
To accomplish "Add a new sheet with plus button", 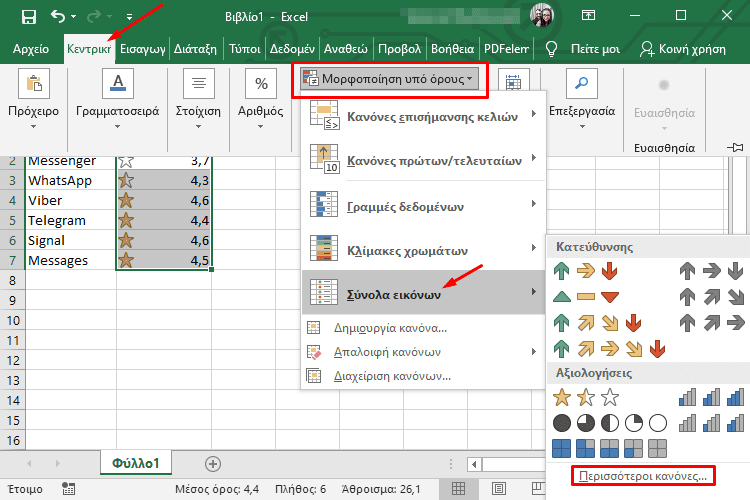I will [212, 463].
